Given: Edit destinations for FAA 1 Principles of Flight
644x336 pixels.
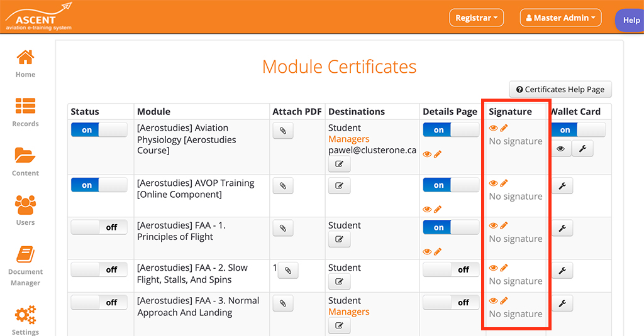Looking at the screenshot, I should [x=339, y=239].
